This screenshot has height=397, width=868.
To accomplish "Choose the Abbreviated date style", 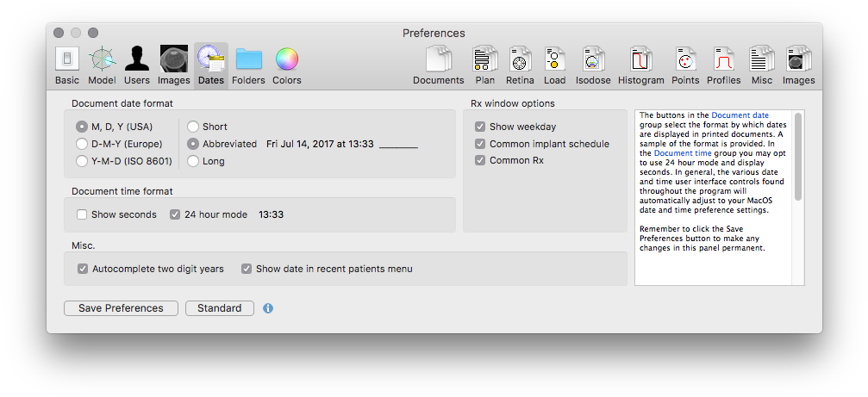I will click(222, 145).
